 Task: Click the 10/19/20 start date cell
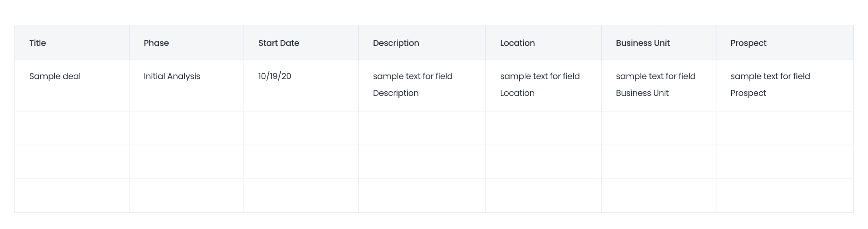275,76
